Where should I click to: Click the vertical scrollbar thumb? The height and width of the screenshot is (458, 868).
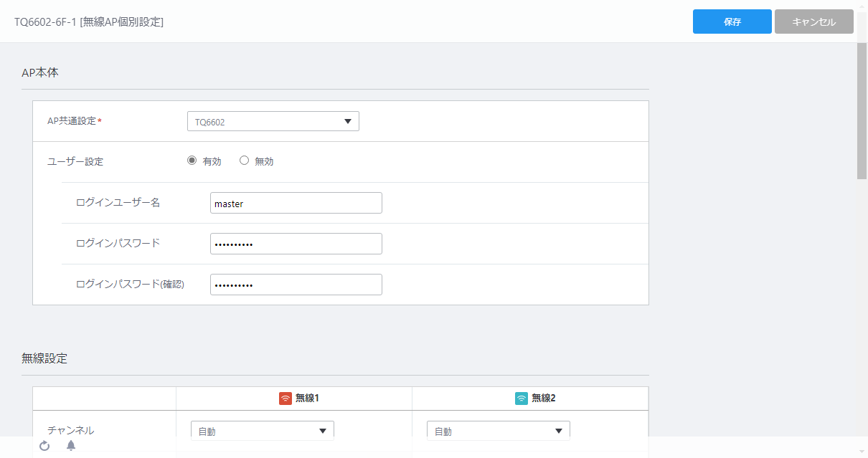click(862, 110)
